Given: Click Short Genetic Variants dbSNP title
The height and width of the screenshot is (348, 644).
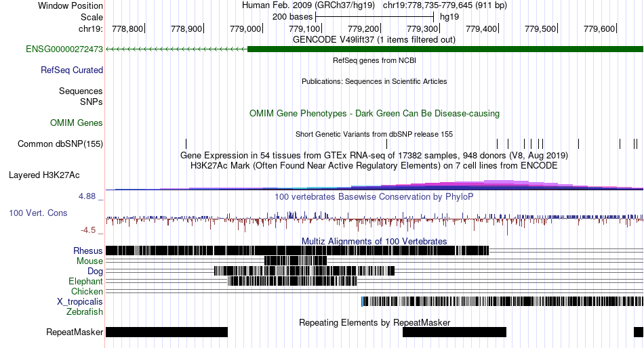Looking at the screenshot, I should tap(374, 134).
